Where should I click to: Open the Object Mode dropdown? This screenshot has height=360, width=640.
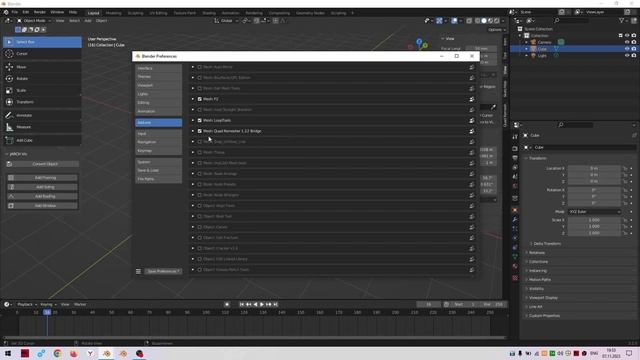coord(34,21)
